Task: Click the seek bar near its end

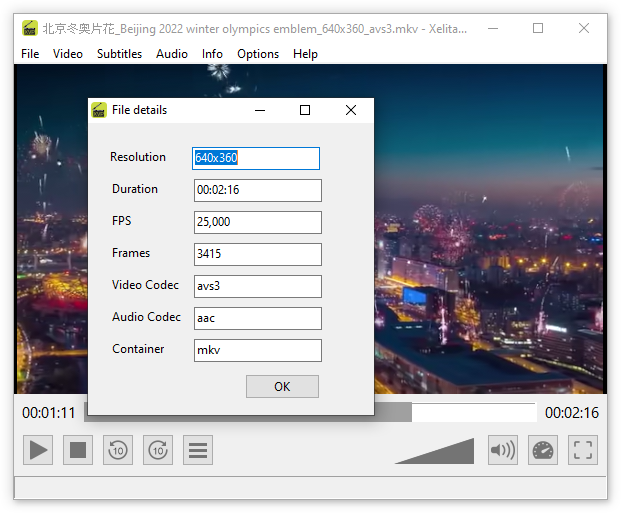Action: [520, 412]
